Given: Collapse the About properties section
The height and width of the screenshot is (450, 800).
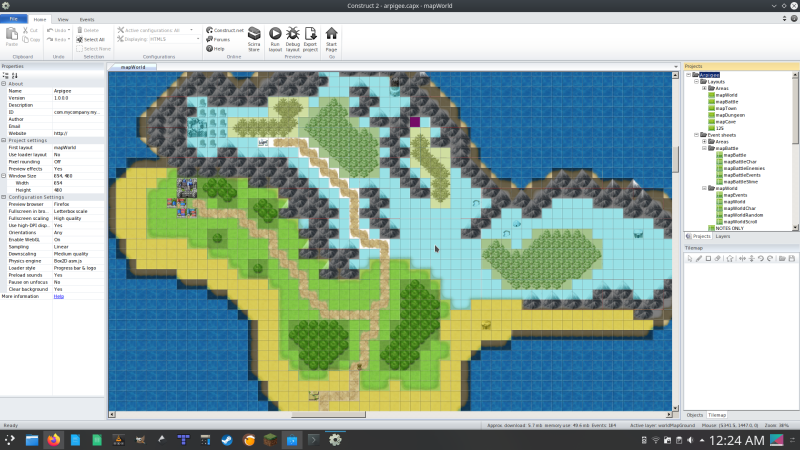Looking at the screenshot, I should 4,84.
